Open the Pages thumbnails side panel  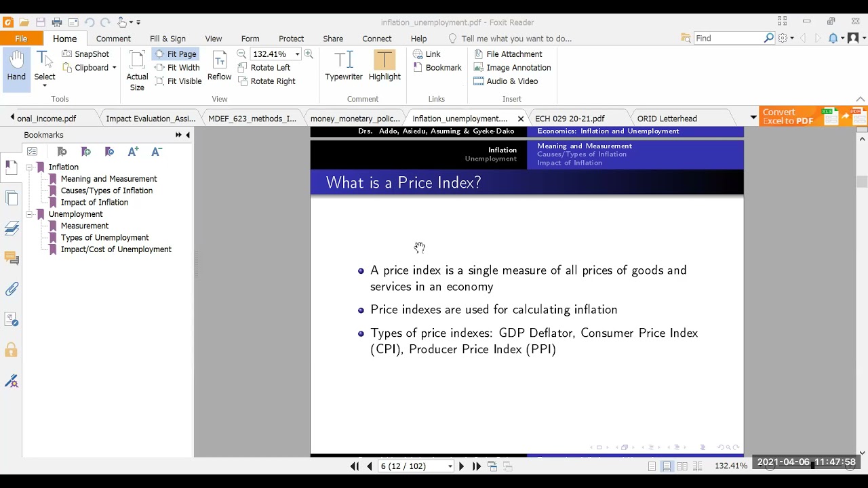12,199
